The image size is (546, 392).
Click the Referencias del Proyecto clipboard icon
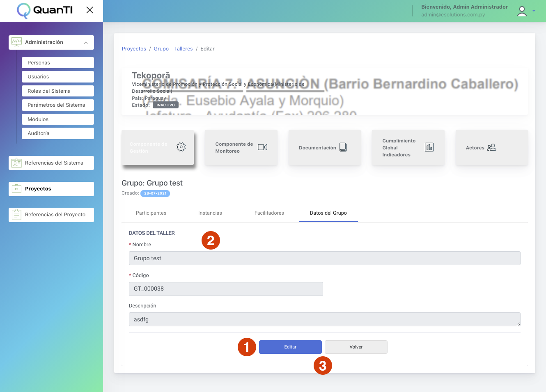coord(16,215)
